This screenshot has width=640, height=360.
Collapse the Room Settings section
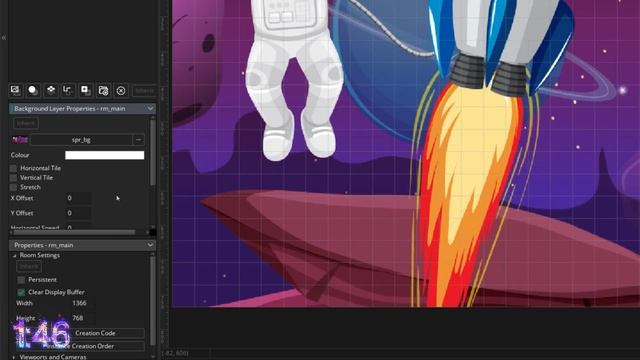point(15,256)
